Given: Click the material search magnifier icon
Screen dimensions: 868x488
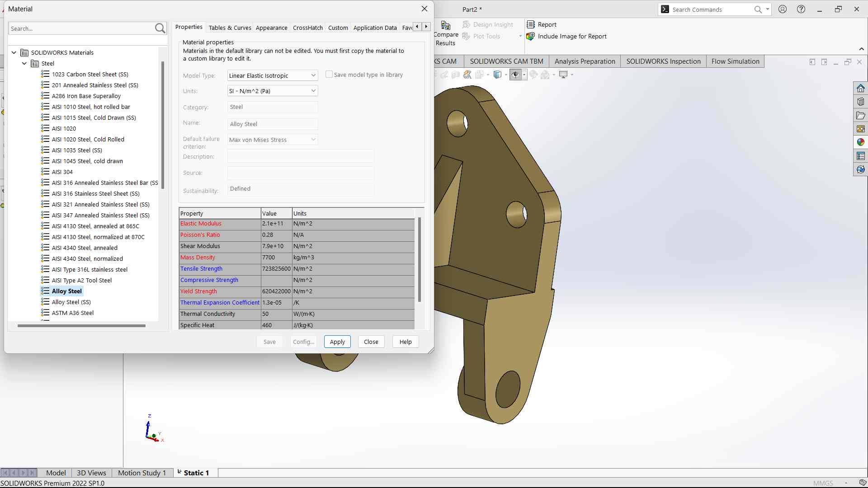Looking at the screenshot, I should [x=160, y=28].
